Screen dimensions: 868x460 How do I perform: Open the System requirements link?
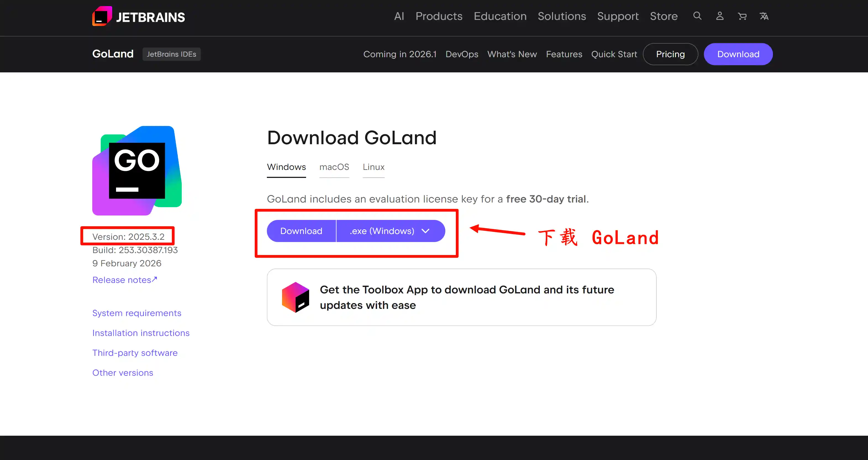pyautogui.click(x=137, y=313)
